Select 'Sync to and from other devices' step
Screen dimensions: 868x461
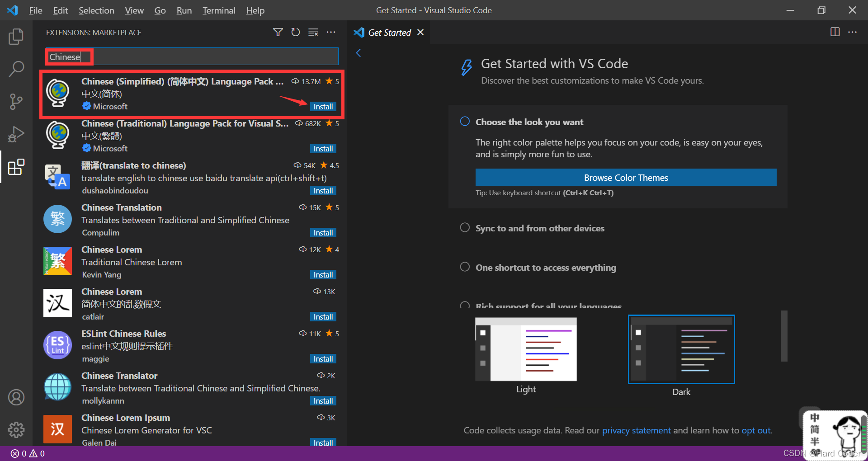(x=540, y=228)
